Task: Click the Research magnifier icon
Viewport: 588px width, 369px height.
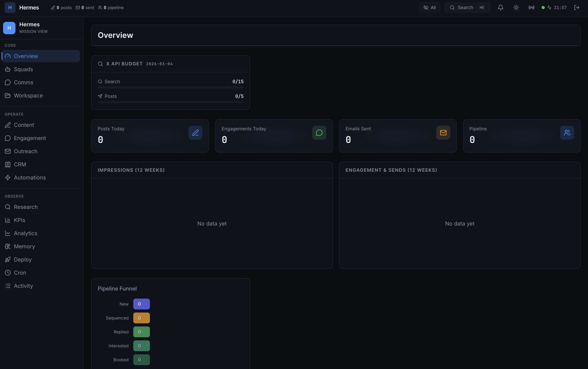Action: coord(8,207)
